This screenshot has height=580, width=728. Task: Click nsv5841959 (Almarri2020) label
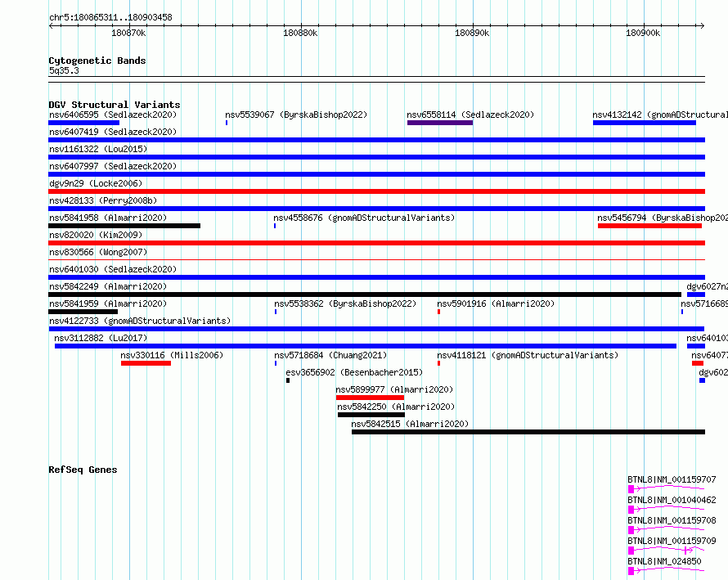coord(108,303)
